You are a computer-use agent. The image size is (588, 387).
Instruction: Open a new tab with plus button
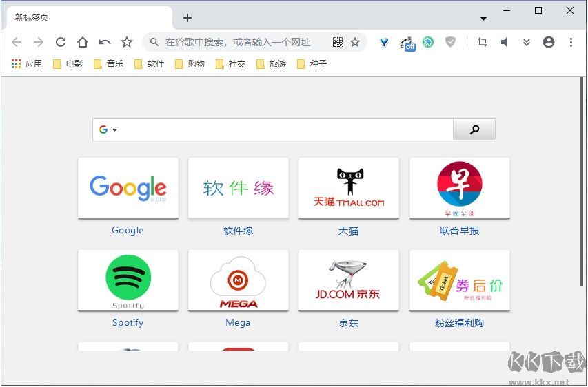click(x=187, y=18)
